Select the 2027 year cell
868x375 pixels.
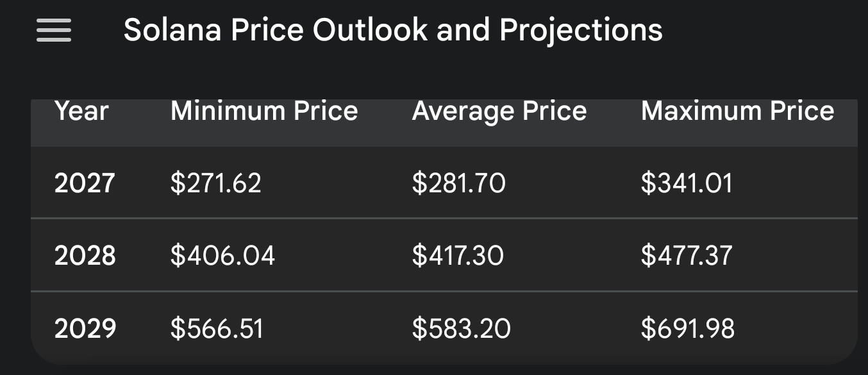(x=85, y=183)
